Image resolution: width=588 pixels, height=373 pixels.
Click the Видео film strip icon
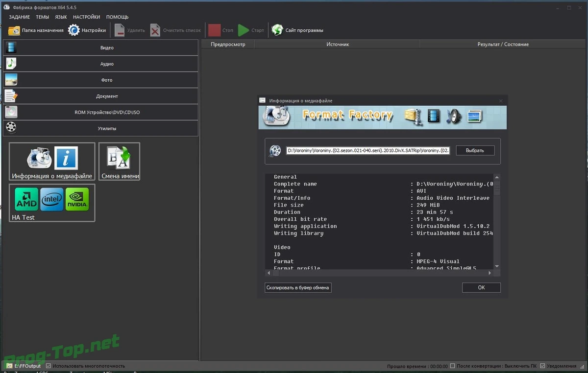coord(11,47)
